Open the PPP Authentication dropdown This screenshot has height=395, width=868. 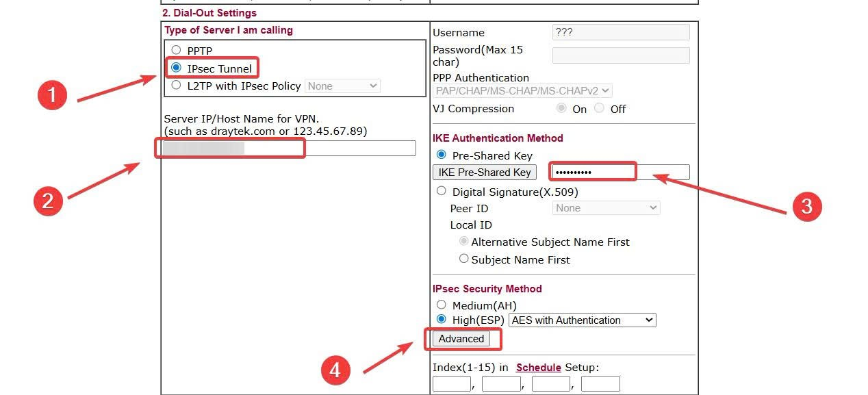point(522,91)
